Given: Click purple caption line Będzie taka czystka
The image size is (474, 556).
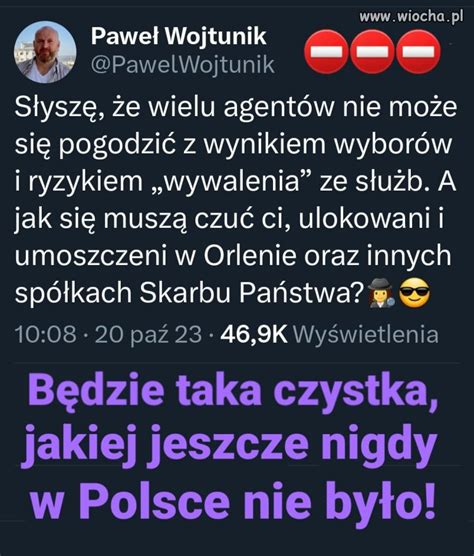Looking at the screenshot, I should pos(233,393).
